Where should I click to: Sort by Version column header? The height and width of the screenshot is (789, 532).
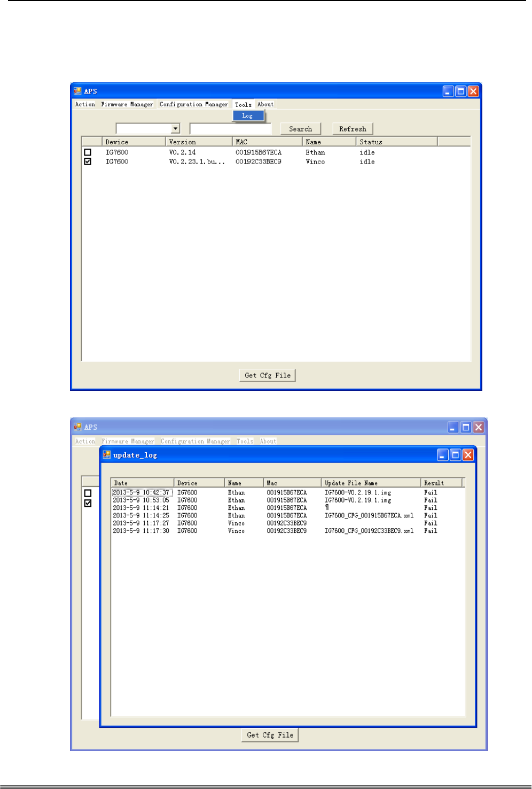199,142
